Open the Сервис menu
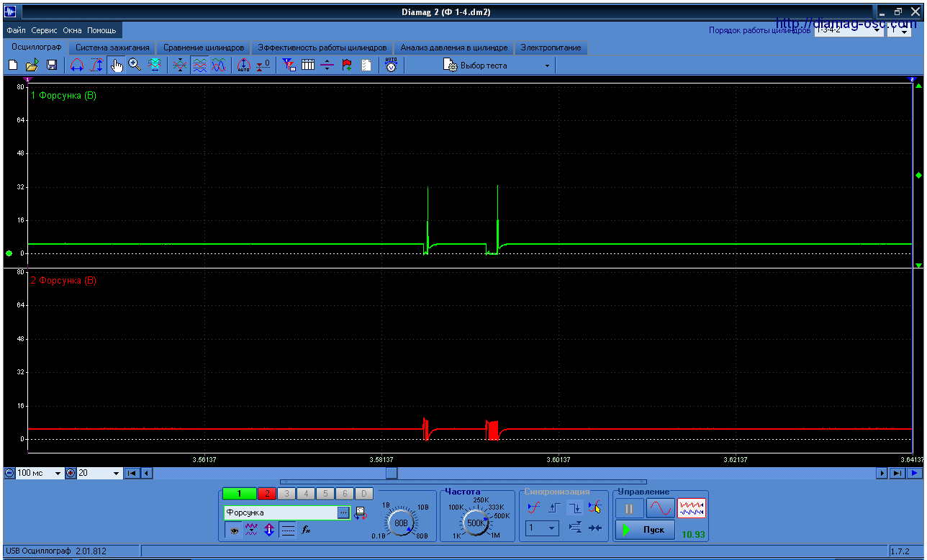The width and height of the screenshot is (927, 560). pos(45,31)
